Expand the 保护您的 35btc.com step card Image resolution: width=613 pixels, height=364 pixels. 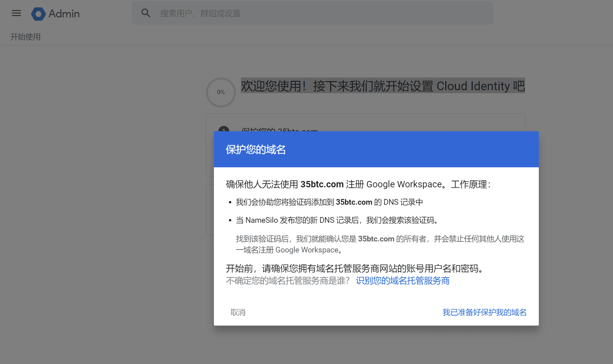(x=279, y=131)
